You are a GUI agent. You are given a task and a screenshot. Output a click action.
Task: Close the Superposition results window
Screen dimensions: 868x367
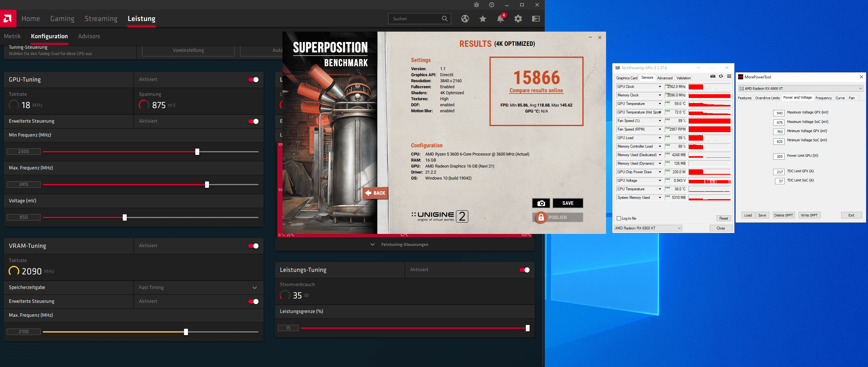600,37
